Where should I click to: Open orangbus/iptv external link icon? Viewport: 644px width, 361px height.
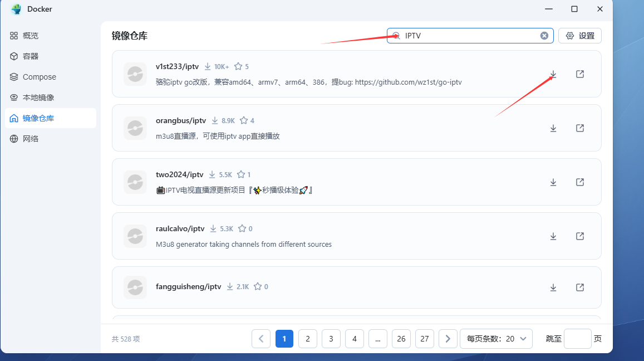tap(580, 128)
